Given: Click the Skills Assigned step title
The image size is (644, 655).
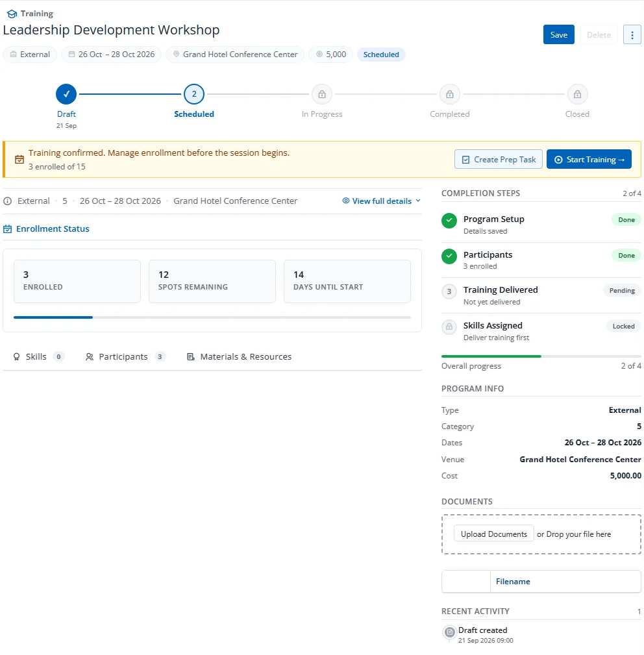Looking at the screenshot, I should [x=493, y=325].
